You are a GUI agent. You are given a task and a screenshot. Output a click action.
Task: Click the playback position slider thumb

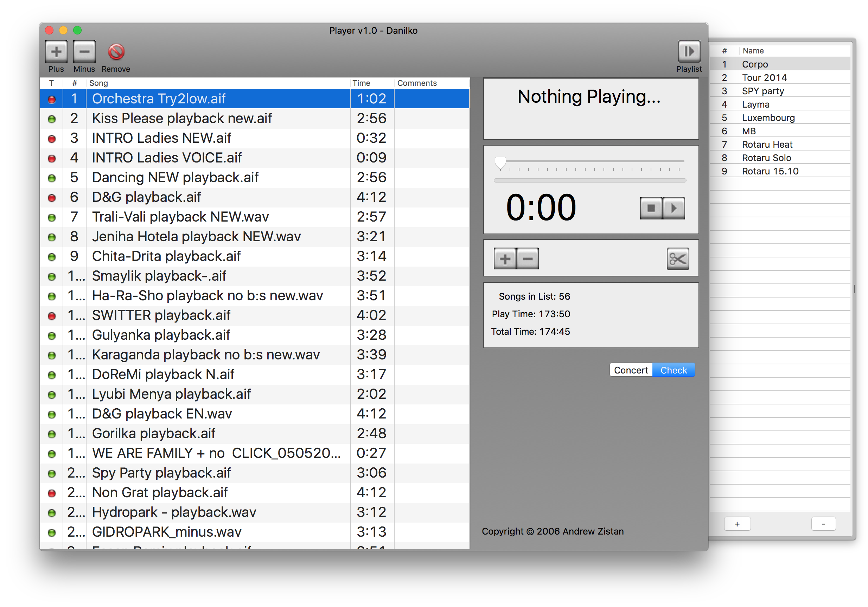(x=500, y=163)
